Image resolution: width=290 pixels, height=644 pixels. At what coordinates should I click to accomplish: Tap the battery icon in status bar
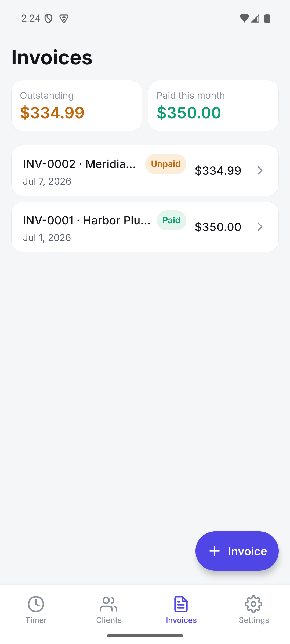click(x=267, y=18)
